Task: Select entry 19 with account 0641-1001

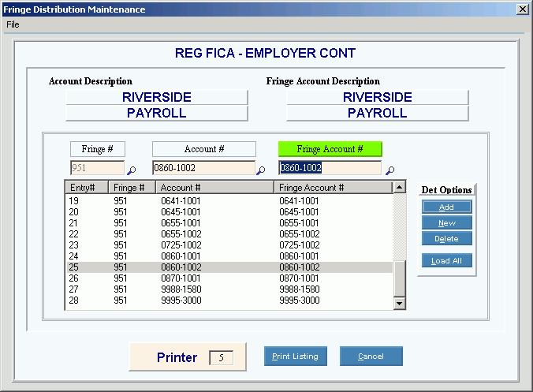Action: pos(229,201)
